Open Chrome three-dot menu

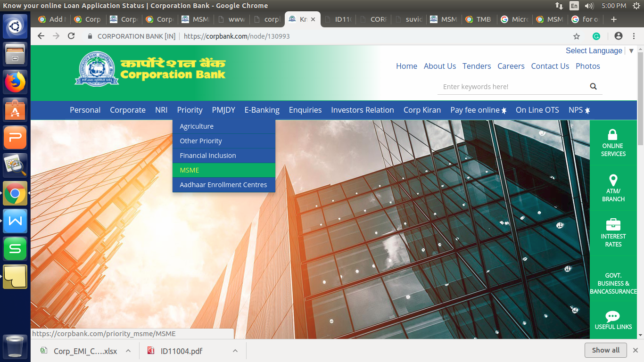[x=634, y=36]
